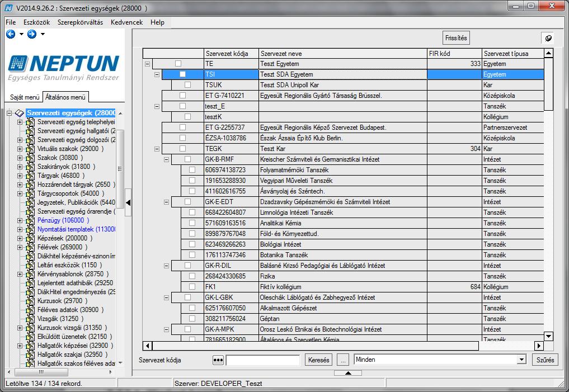Click the icon beside Kurzusok vizsgái (31350)
The image size is (569, 392).
pos(30,328)
